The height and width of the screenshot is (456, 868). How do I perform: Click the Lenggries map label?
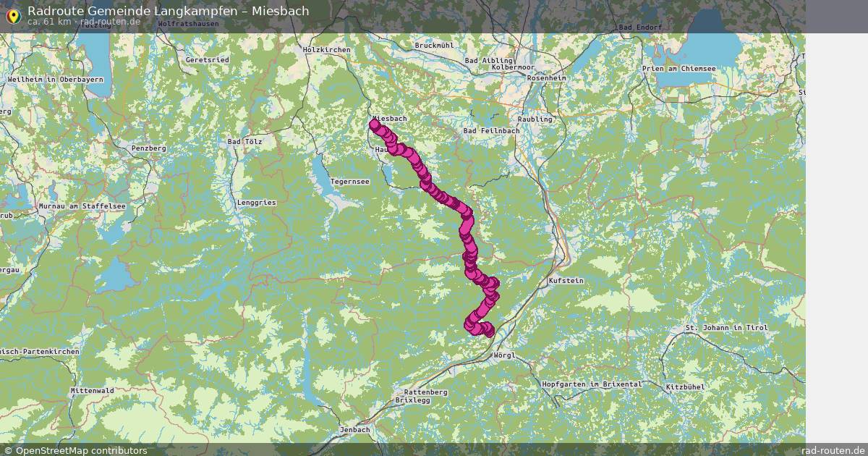[257, 203]
